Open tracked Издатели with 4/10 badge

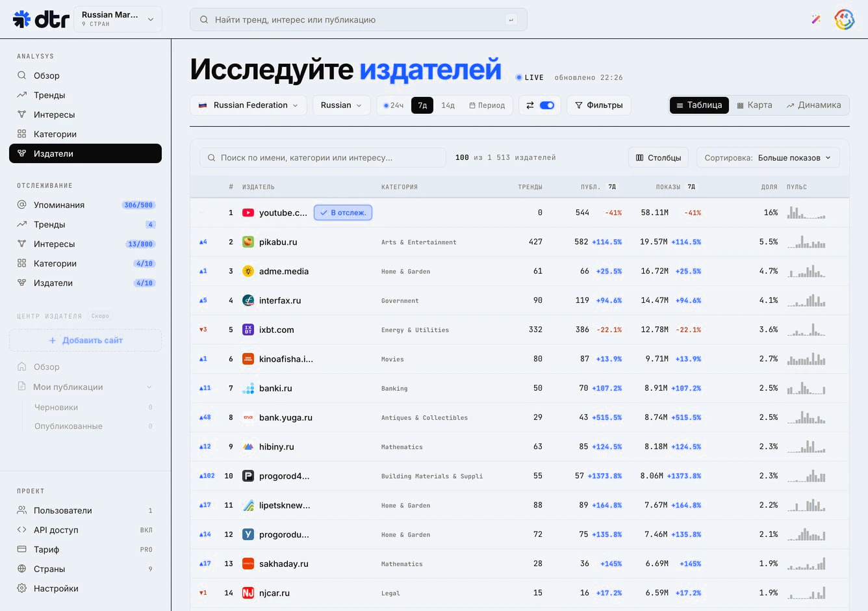pyautogui.click(x=85, y=283)
